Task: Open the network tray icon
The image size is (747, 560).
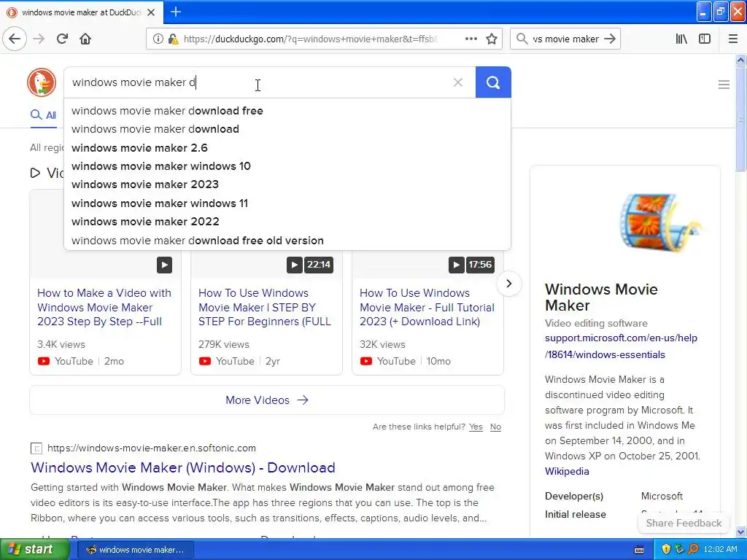Action: click(x=679, y=549)
